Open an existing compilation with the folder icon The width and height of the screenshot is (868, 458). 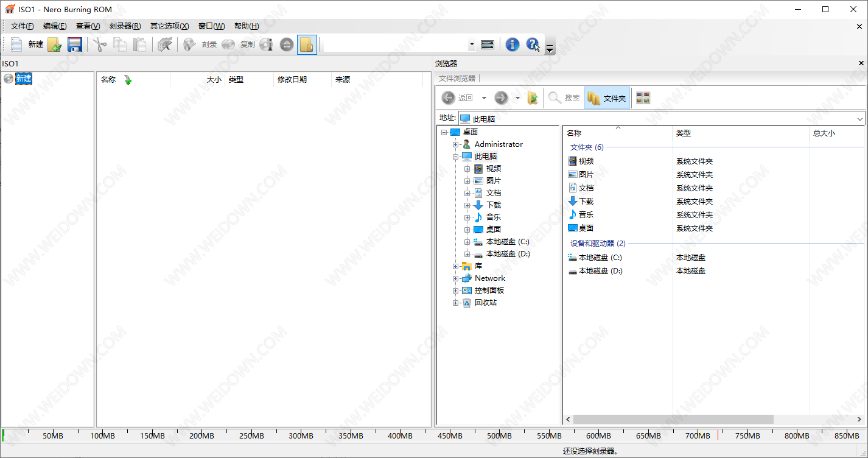click(x=54, y=44)
